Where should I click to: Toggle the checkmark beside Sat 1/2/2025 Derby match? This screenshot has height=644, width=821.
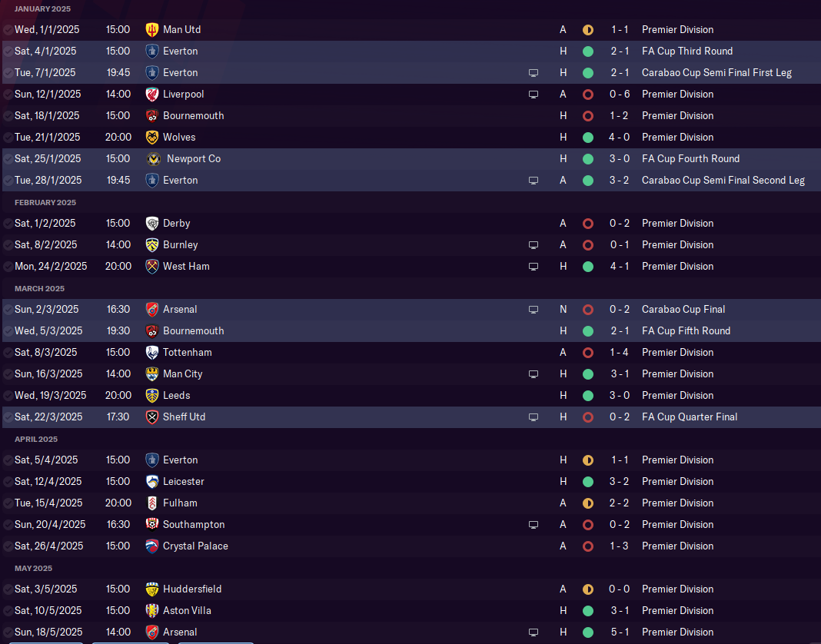[8, 224]
